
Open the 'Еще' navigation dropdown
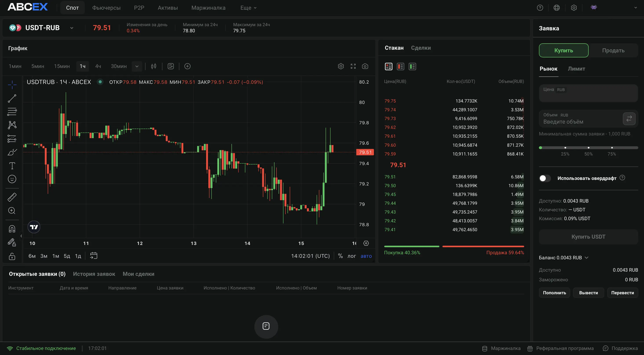[248, 8]
